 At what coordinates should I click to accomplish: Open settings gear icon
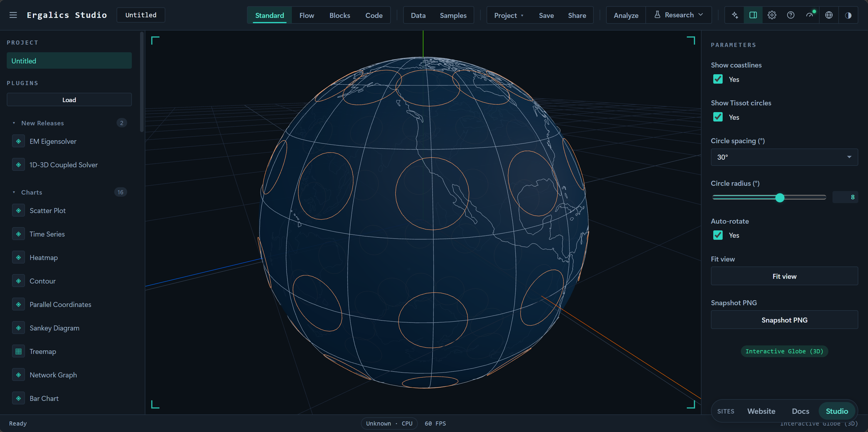[x=772, y=15]
